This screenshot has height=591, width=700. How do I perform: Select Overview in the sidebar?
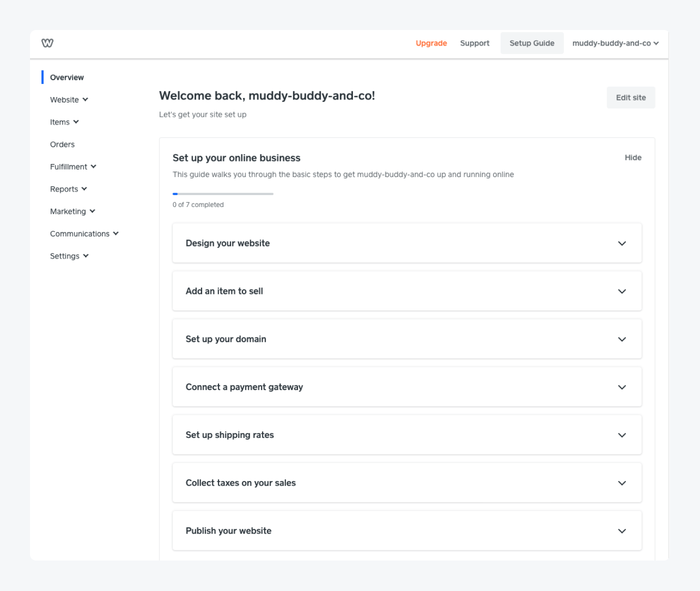[x=66, y=77]
